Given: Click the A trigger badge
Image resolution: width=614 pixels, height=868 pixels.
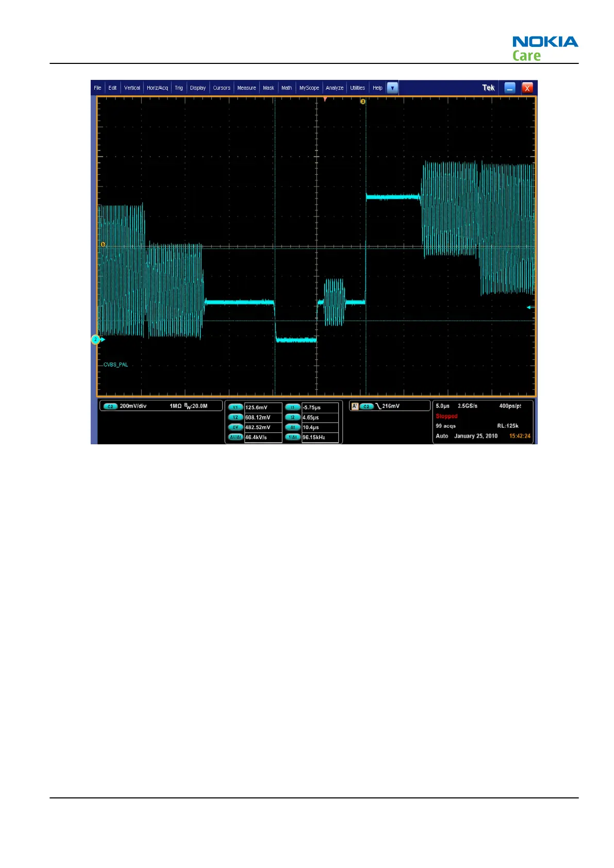Looking at the screenshot, I should (354, 406).
